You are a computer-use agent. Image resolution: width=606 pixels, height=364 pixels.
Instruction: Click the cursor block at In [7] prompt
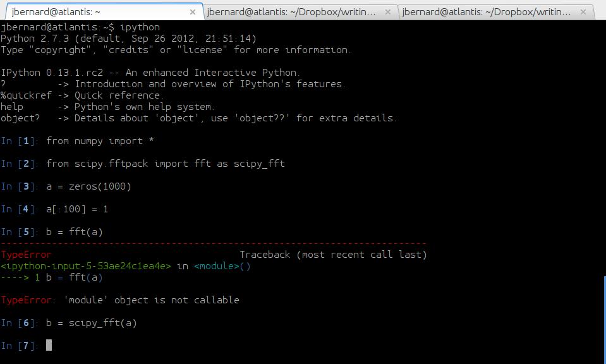[x=49, y=345]
